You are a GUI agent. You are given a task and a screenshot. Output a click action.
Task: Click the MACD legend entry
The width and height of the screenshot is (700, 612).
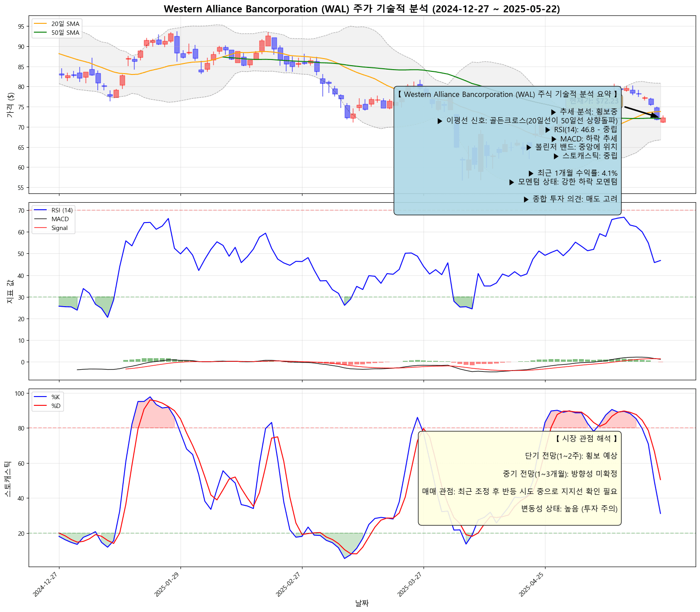[x=52, y=219]
